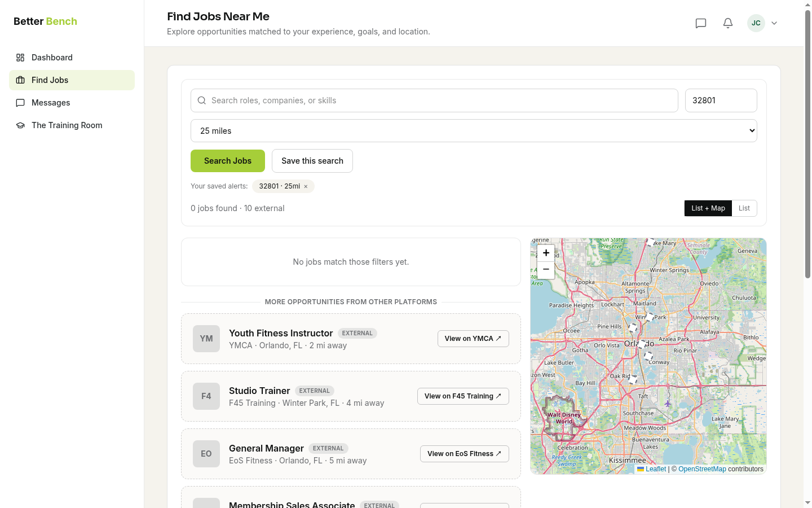Image resolution: width=812 pixels, height=508 pixels.
Task: Select the General Manager job title
Action: (x=266, y=448)
